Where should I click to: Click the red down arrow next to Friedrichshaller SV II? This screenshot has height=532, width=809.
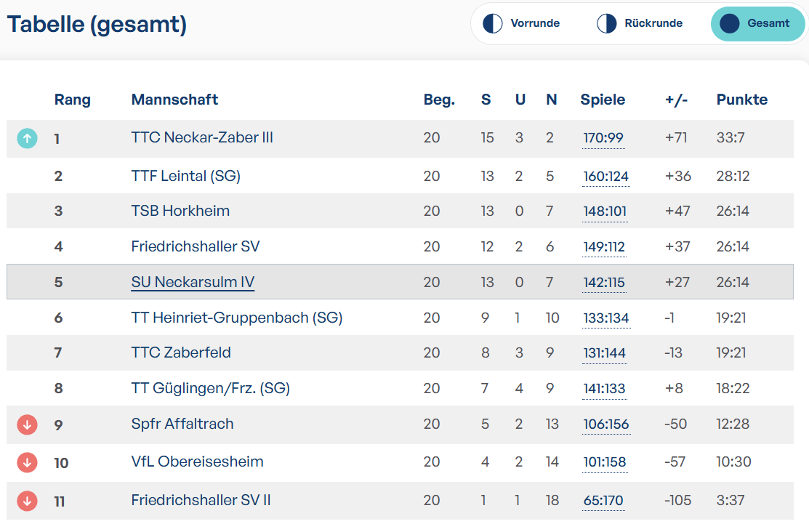pos(28,501)
